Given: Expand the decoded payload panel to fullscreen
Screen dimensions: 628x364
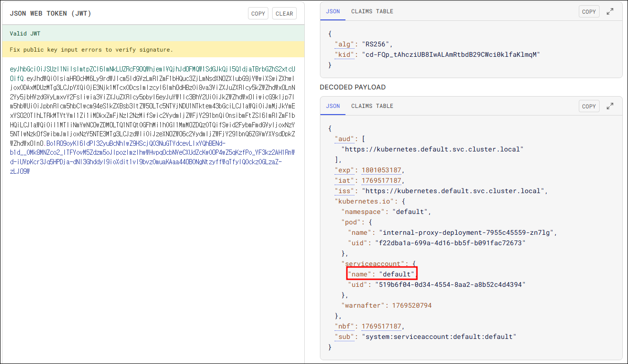Looking at the screenshot, I should [x=610, y=106].
